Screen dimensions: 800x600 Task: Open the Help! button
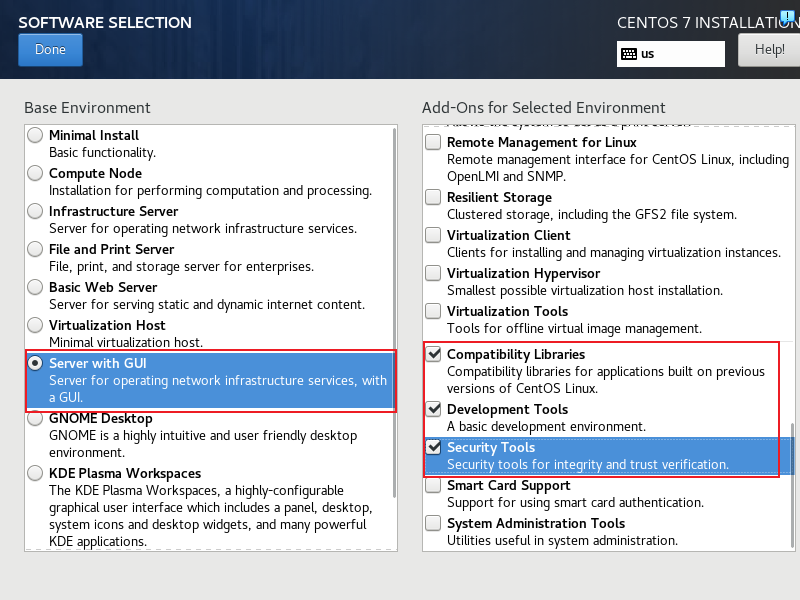pos(769,50)
